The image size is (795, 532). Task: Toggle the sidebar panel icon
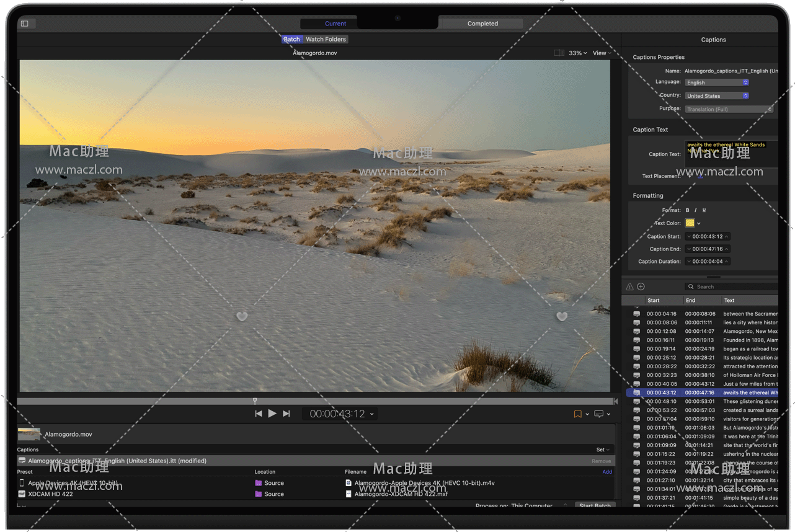[25, 24]
